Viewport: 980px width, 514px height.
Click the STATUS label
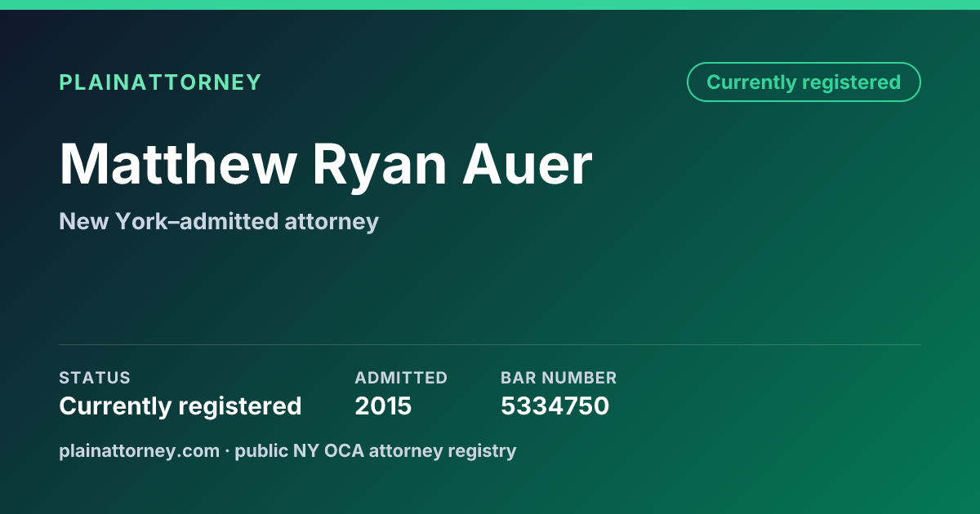click(x=95, y=378)
